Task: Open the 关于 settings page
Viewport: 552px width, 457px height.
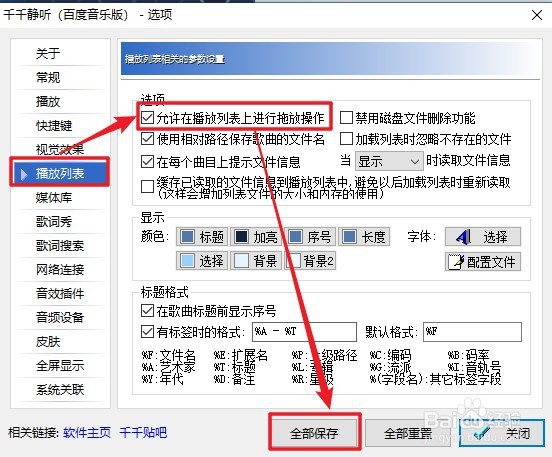Action: point(48,54)
